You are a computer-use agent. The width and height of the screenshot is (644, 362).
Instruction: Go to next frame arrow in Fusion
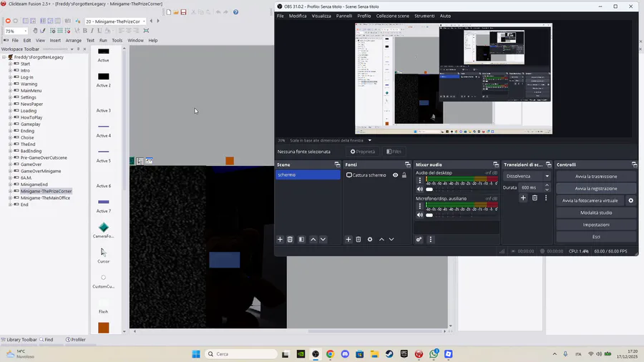click(x=158, y=21)
